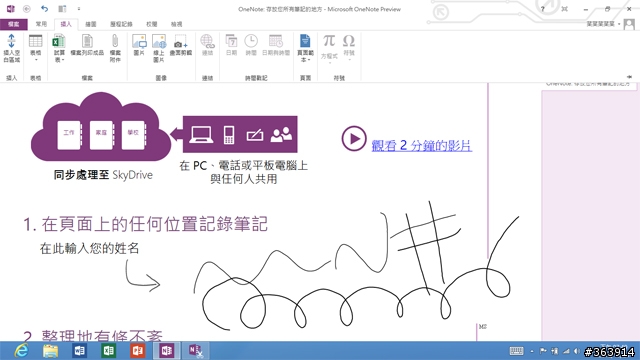Image resolution: width=640 pixels, height=360 pixels.
Task: Open the account name dropdown arrow
Action: tap(619, 24)
